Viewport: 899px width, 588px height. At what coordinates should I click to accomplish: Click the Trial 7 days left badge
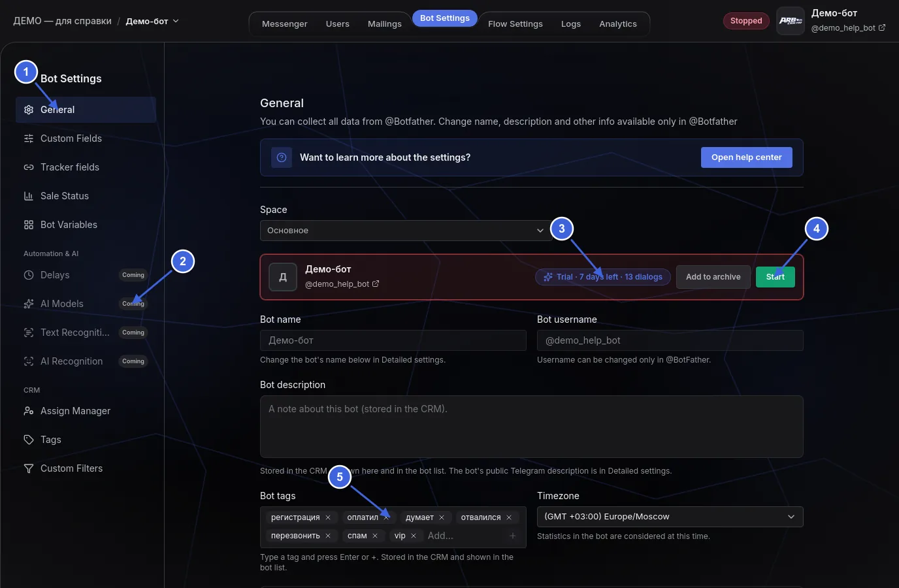tap(603, 277)
